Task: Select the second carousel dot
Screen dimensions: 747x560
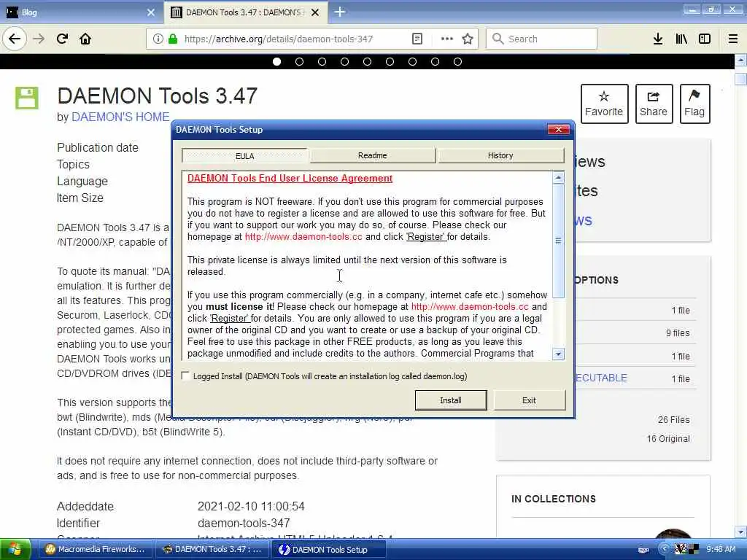Action: (x=299, y=61)
